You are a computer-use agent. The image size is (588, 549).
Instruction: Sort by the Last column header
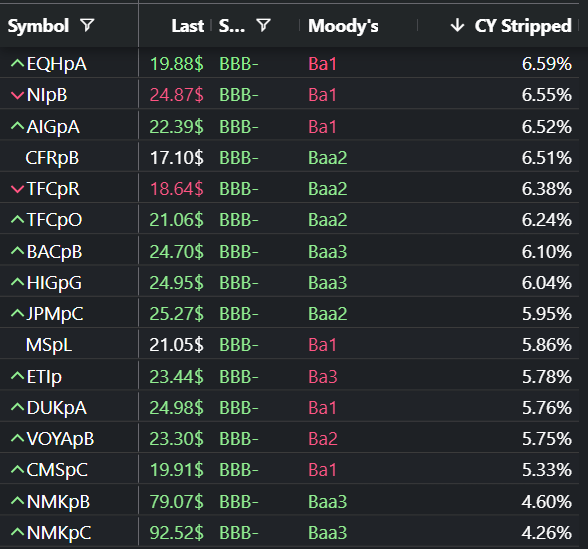[188, 26]
